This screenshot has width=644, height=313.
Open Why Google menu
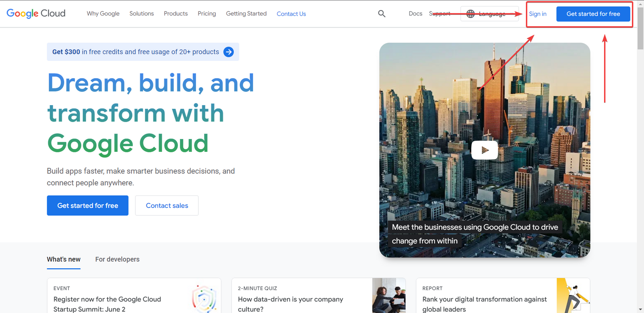pos(103,14)
